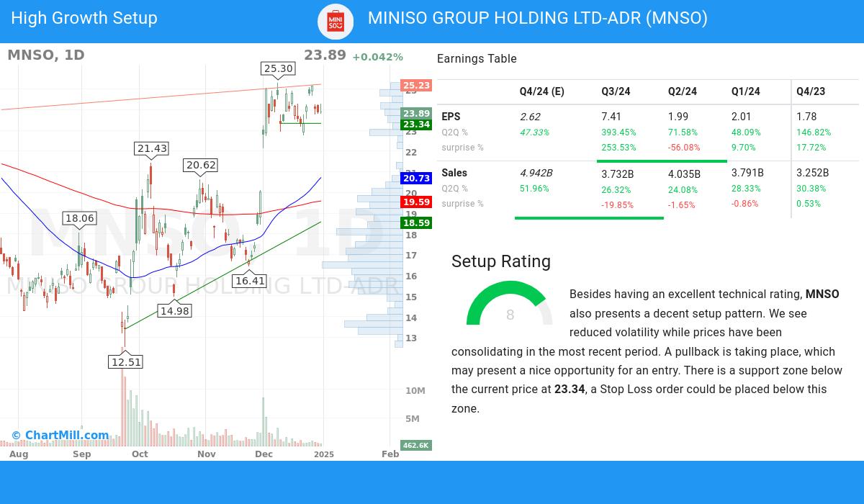Image resolution: width=864 pixels, height=504 pixels.
Task: Select the Q4/24 (E) column header
Action: click(542, 91)
